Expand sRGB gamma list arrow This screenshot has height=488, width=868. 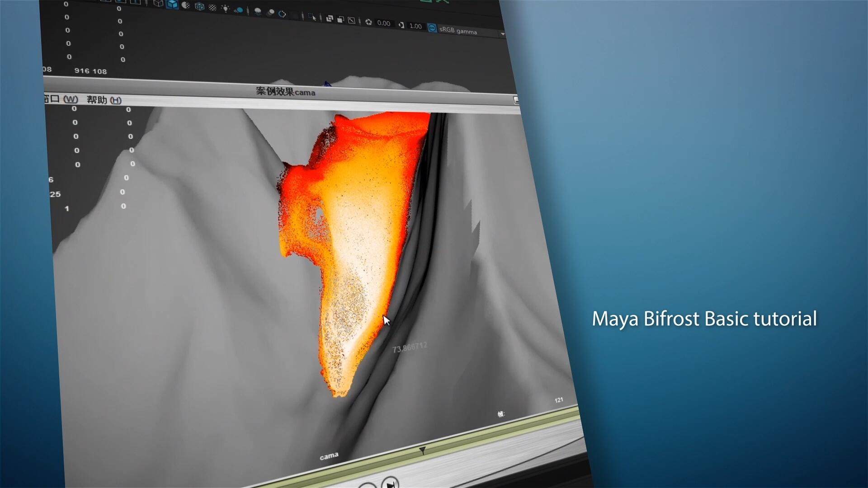pos(503,34)
